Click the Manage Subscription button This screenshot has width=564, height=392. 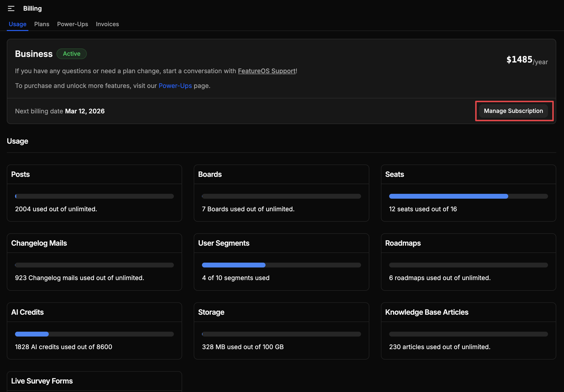pos(513,111)
